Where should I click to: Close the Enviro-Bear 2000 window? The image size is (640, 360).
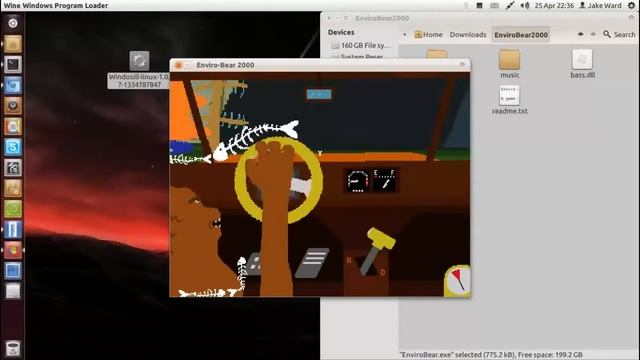pyautogui.click(x=178, y=65)
